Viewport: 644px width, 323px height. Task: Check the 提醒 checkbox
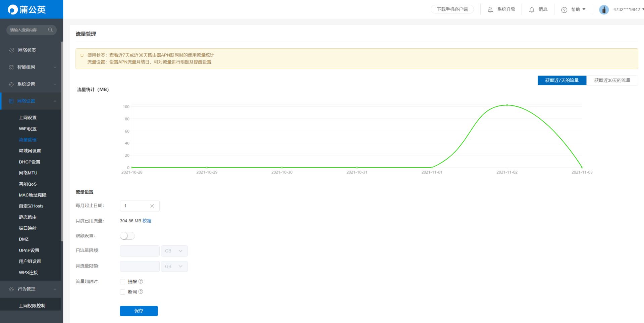(122, 282)
